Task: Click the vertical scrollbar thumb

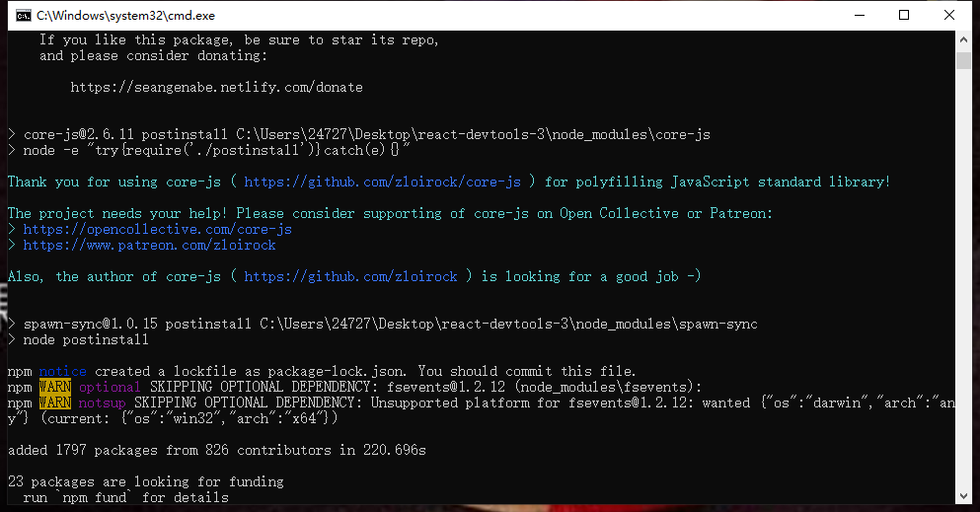Action: (963, 60)
